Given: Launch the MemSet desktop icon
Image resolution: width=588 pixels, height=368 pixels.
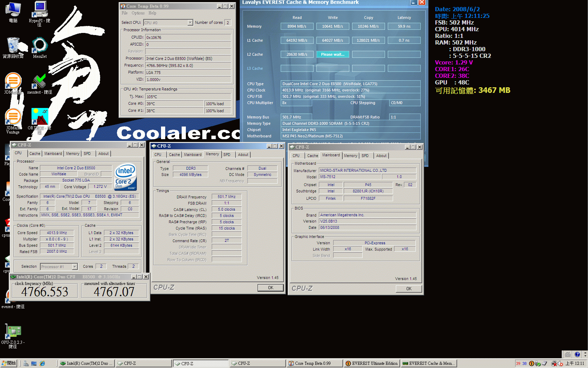Looking at the screenshot, I should click(40, 47).
